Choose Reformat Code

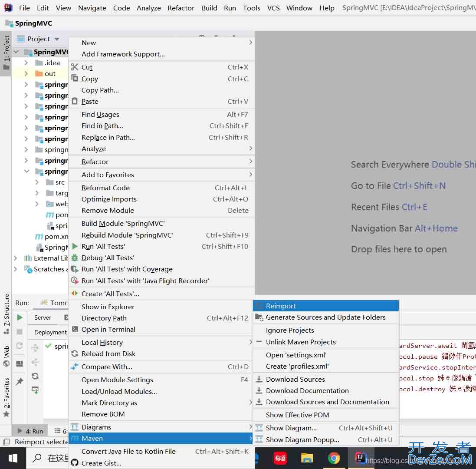point(161,188)
